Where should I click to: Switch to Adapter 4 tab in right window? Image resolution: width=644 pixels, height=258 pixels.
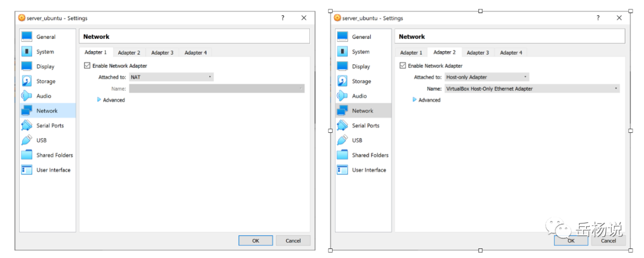511,52
